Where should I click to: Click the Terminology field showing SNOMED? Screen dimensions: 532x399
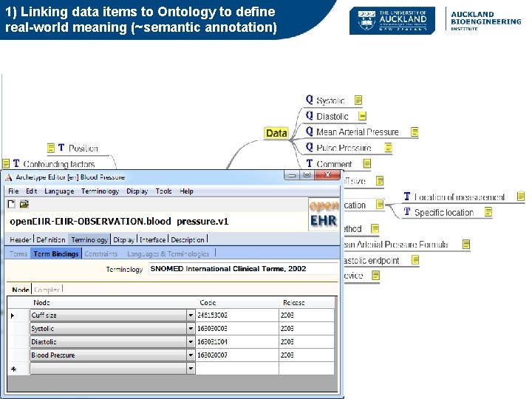pos(243,269)
